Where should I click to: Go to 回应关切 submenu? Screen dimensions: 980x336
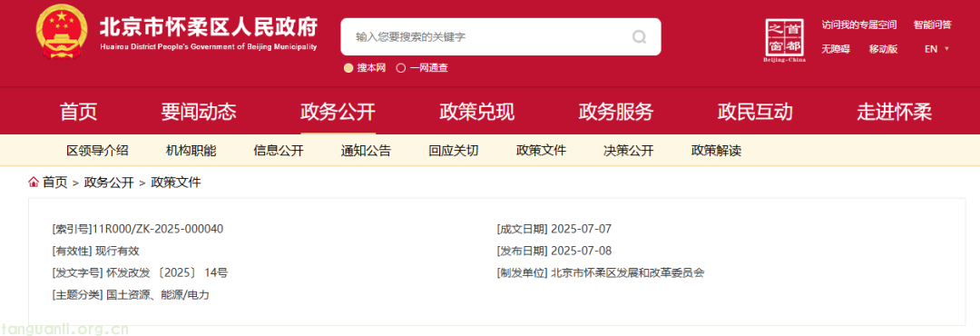(x=454, y=150)
